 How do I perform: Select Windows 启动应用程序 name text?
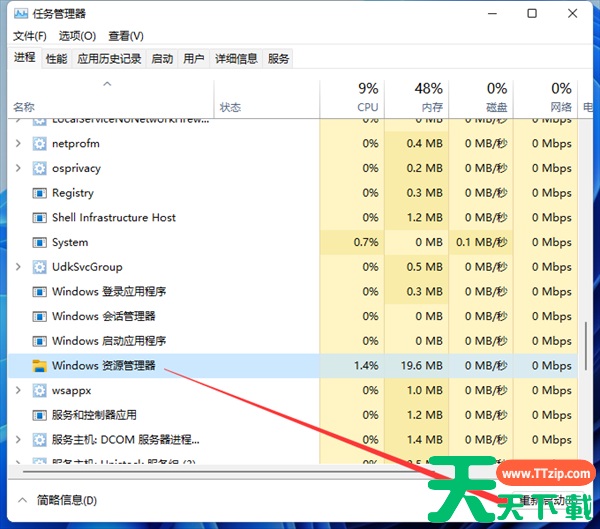coord(109,341)
